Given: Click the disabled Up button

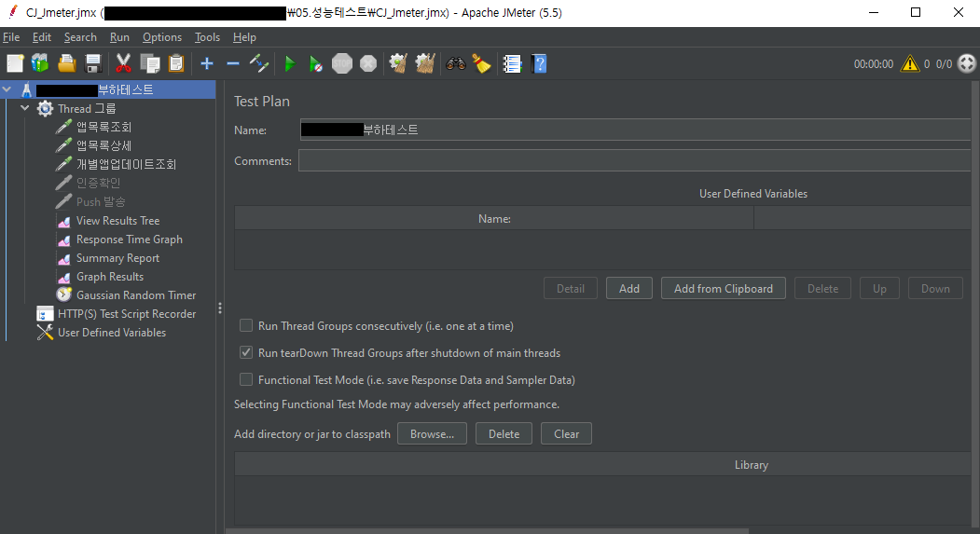Looking at the screenshot, I should pos(879,289).
